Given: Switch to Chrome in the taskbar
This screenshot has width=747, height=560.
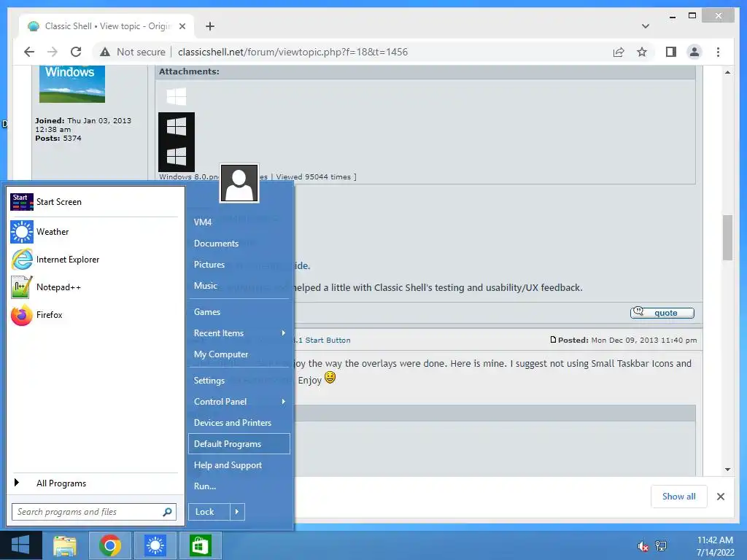Looking at the screenshot, I should (x=109, y=545).
